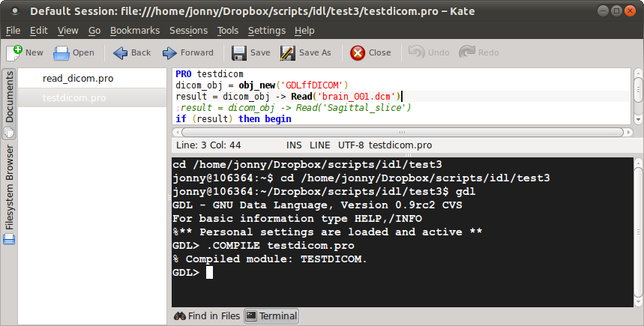Open the Filesystem Browser side tab
644x326 pixels.
(9, 195)
